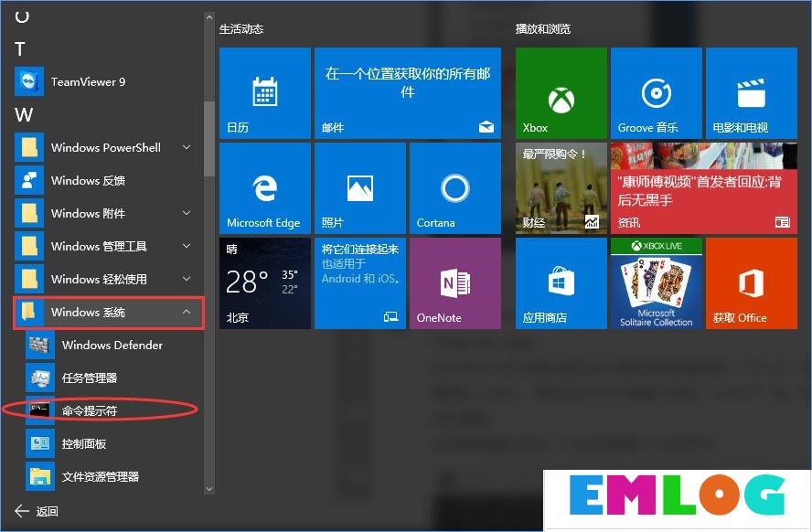Open the 电影和电视 tile
Image resolution: width=812 pixels, height=532 pixels.
[x=752, y=93]
